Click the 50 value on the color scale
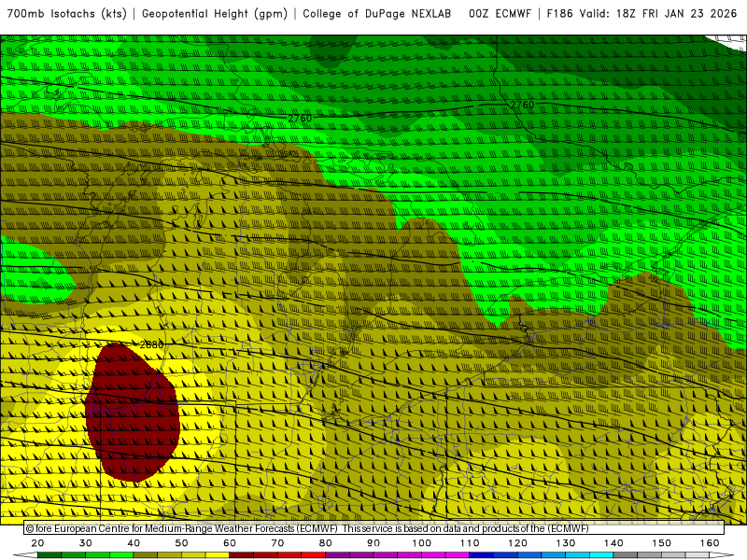 [181, 543]
